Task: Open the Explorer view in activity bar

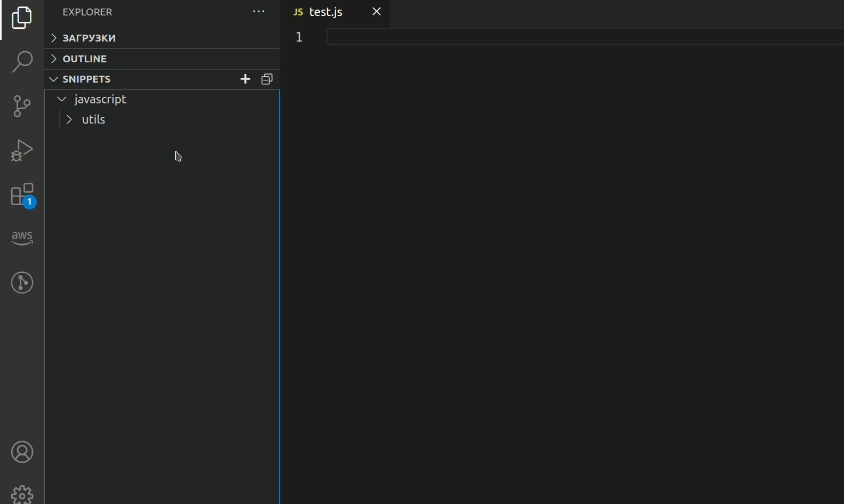Action: [22, 18]
